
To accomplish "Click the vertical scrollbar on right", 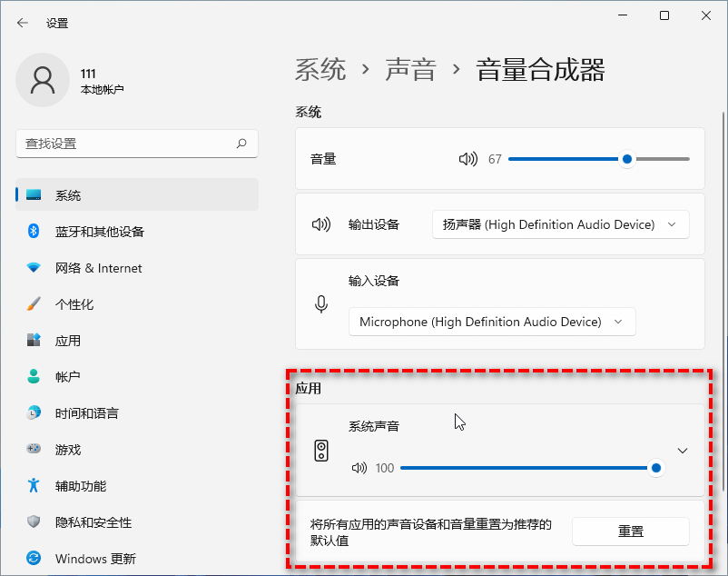I will click(x=723, y=301).
